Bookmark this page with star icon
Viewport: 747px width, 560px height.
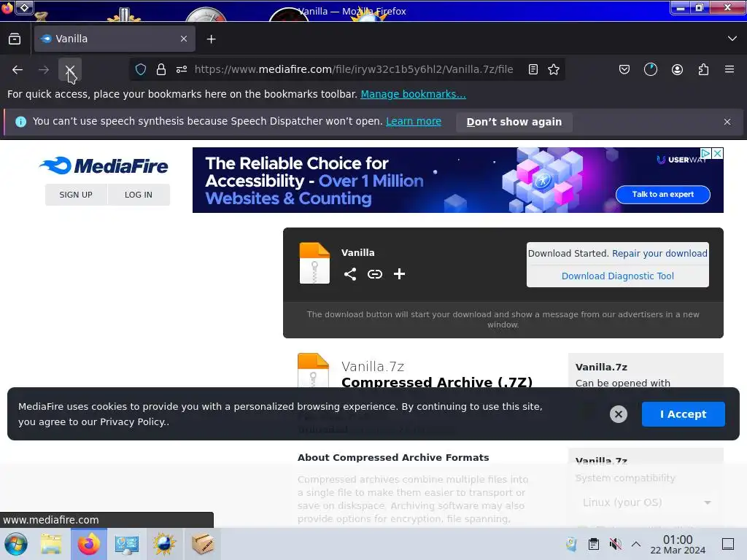pos(554,69)
